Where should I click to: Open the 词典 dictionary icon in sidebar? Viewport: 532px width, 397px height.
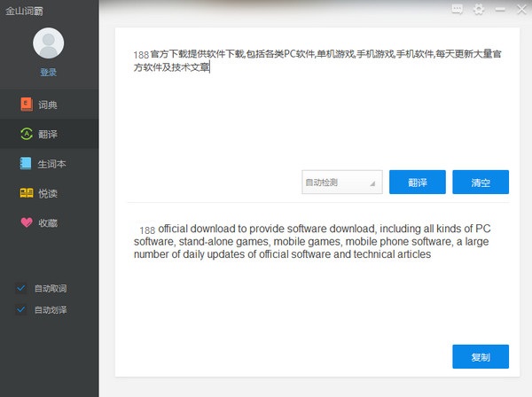27,105
